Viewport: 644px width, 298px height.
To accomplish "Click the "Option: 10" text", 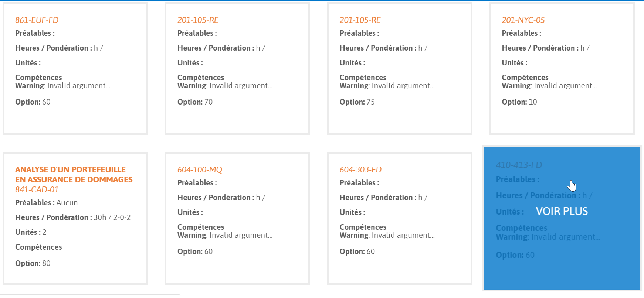I will click(519, 102).
